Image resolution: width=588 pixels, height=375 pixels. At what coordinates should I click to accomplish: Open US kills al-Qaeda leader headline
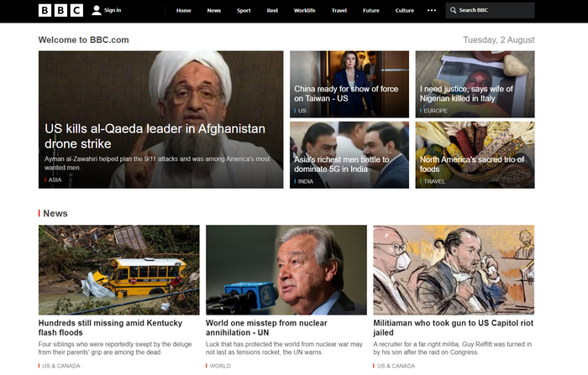click(x=155, y=136)
